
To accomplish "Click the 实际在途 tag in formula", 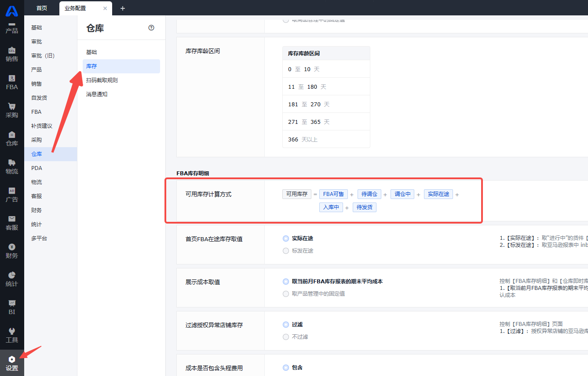I will pyautogui.click(x=438, y=194).
